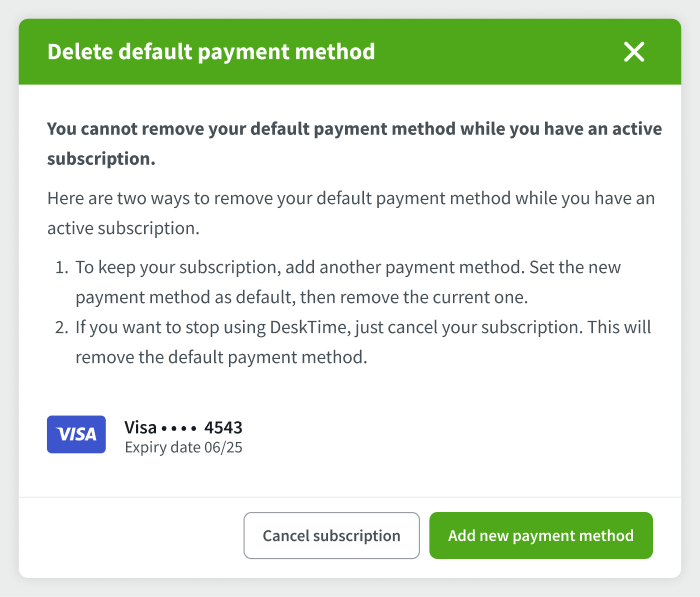Click the number 2. list marker
This screenshot has height=597, width=700.
click(x=62, y=327)
